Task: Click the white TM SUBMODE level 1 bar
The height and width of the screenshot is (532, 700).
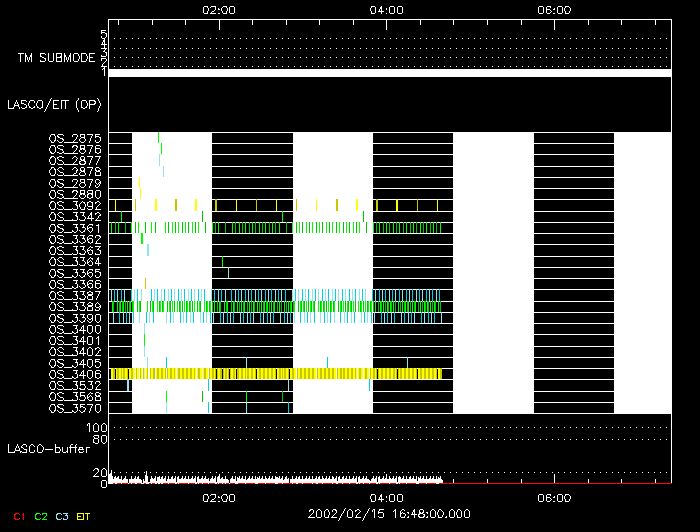Action: (389, 73)
